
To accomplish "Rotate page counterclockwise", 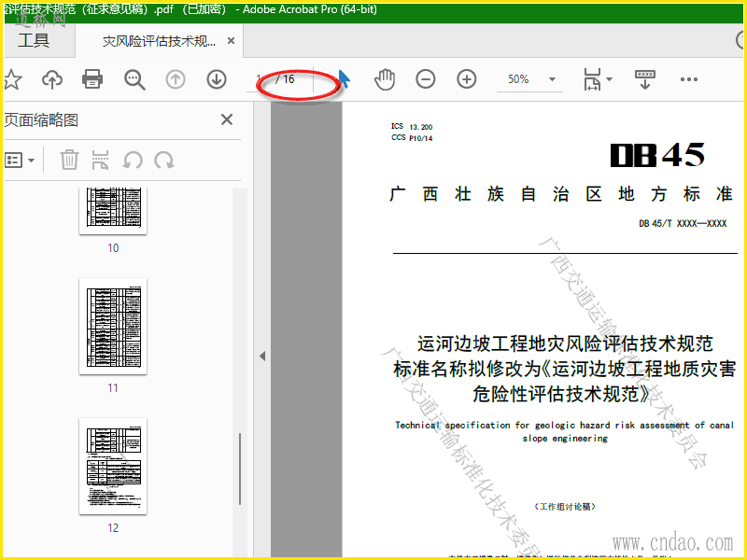I will point(133,160).
